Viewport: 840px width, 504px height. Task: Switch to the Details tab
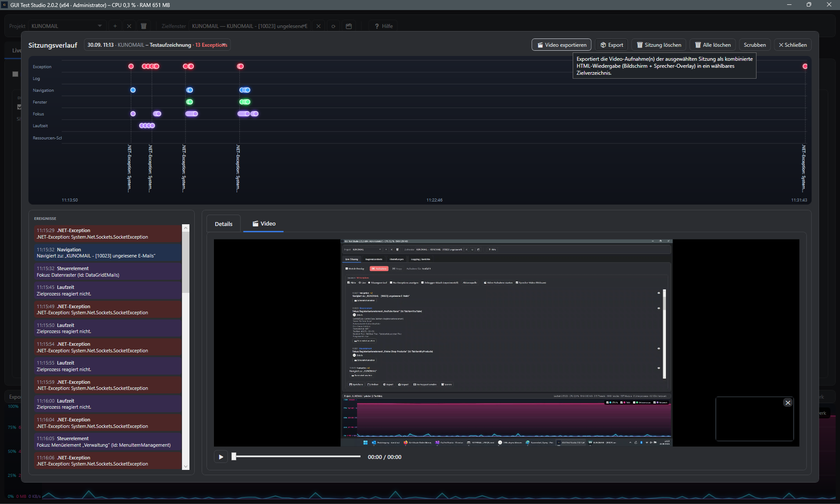coord(224,224)
